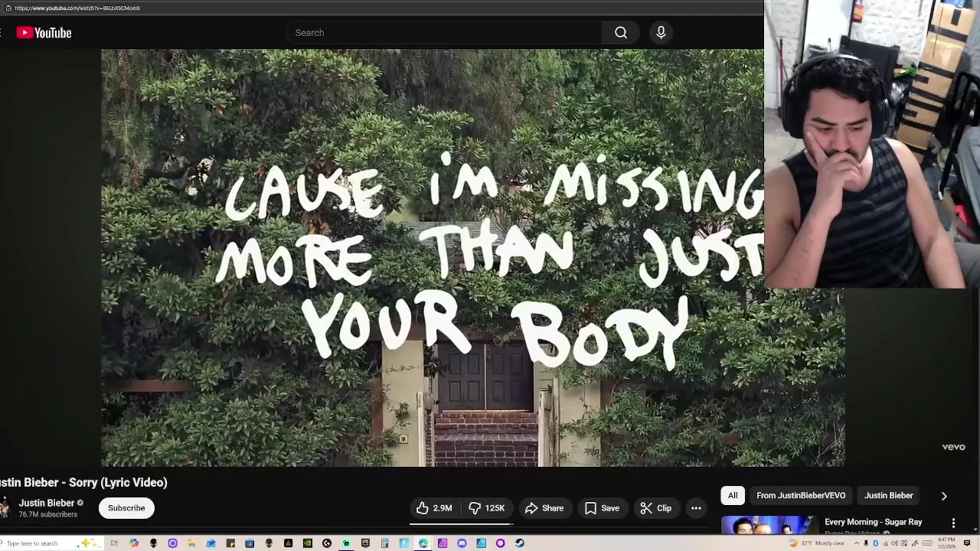Select the All filter chip

tap(733, 495)
